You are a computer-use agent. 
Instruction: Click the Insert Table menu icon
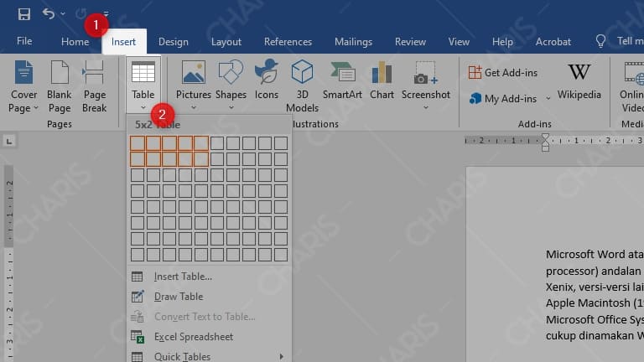click(x=138, y=277)
